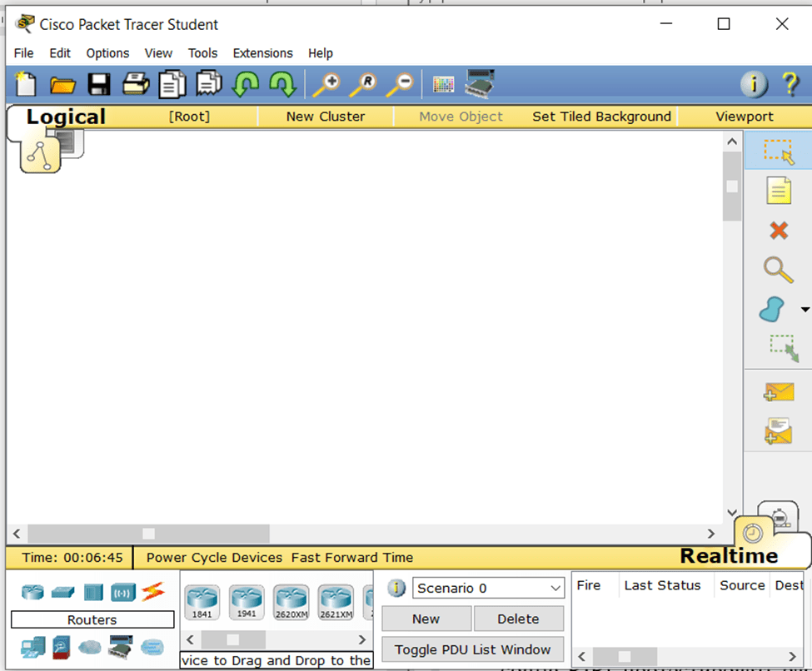Open an existing file with folder icon
The image size is (812, 671).
click(62, 84)
